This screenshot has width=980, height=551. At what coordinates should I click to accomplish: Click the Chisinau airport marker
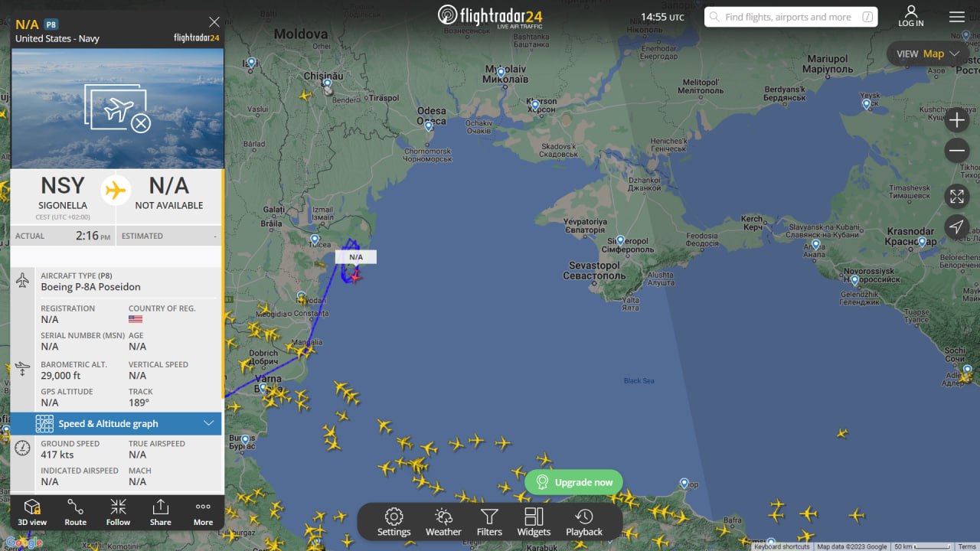328,83
